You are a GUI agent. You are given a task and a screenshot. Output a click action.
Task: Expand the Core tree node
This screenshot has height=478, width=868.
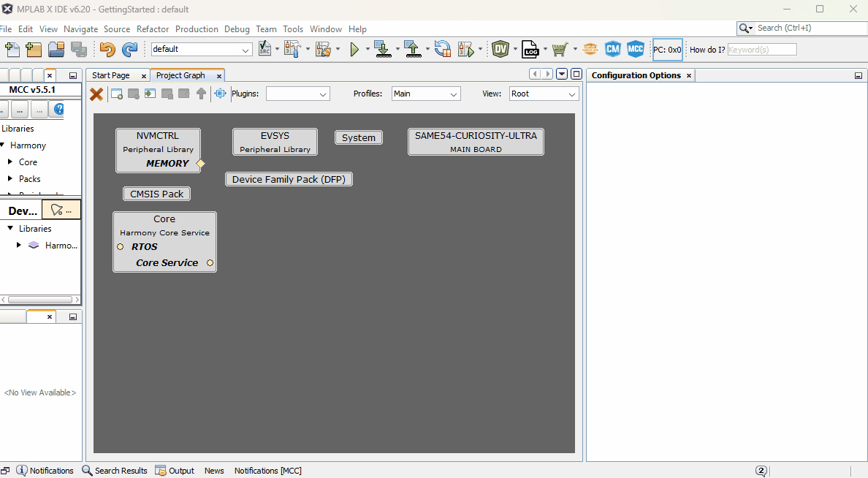10,162
